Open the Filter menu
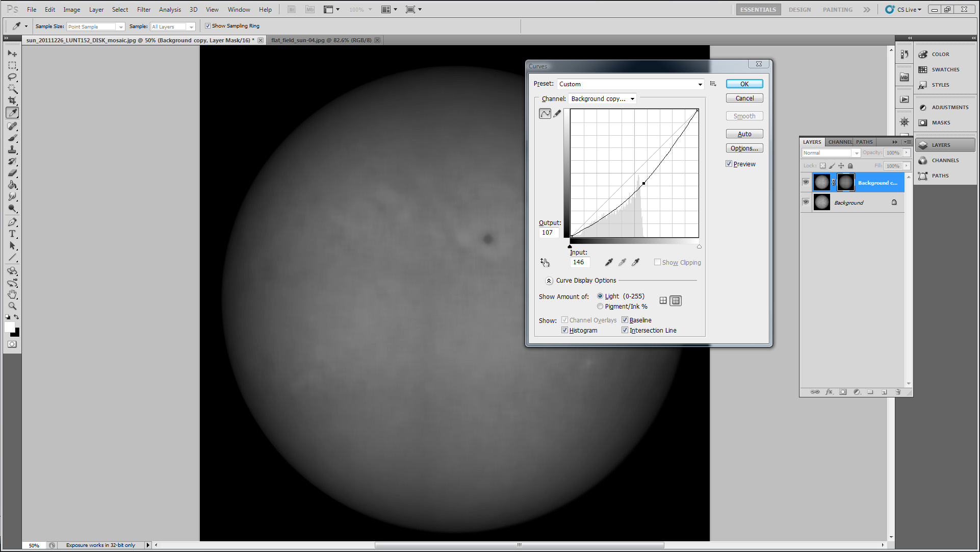 143,9
